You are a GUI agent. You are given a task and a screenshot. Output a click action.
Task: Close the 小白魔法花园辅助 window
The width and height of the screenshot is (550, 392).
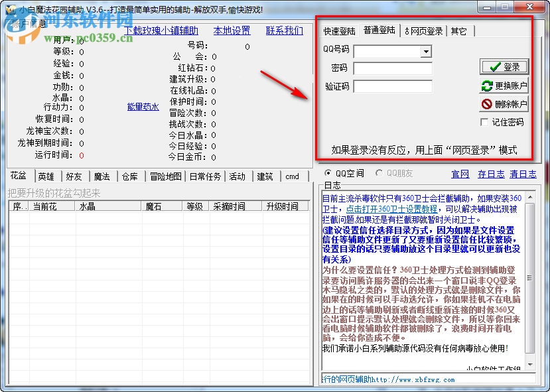(529, 7)
